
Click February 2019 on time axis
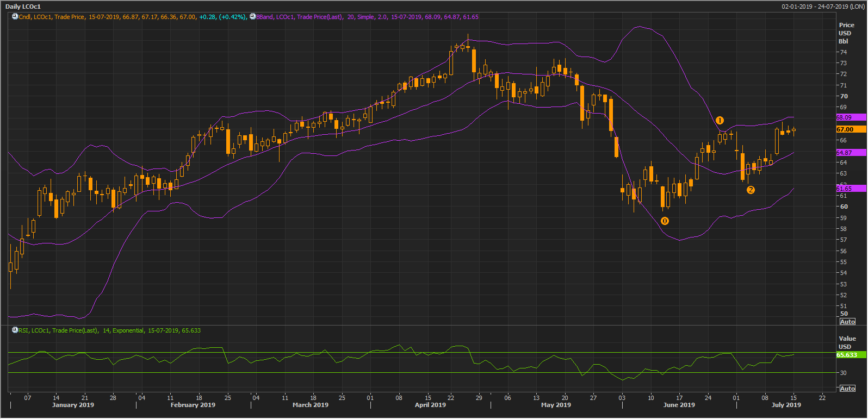click(x=193, y=405)
